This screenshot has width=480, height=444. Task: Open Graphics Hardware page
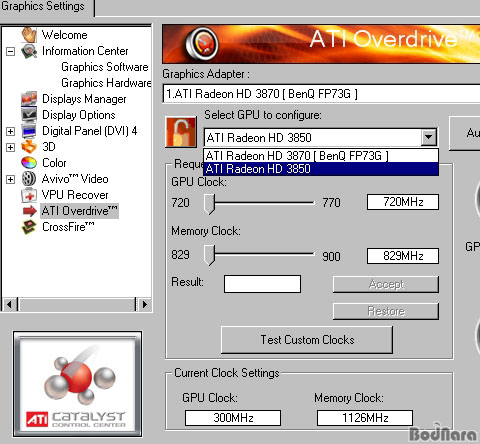106,83
